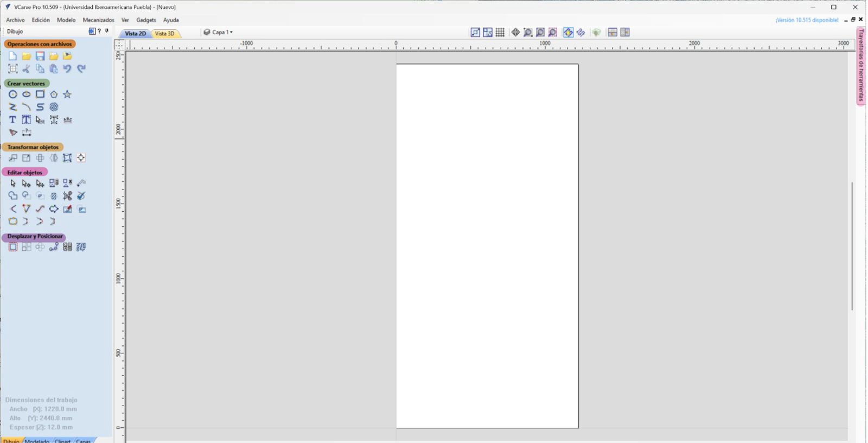Viewport: 868px width, 443px height.
Task: Select the spiral texture vector tool
Action: [x=54, y=107]
